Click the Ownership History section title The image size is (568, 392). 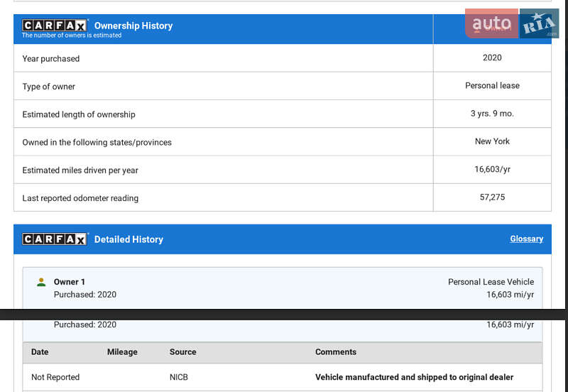click(133, 26)
